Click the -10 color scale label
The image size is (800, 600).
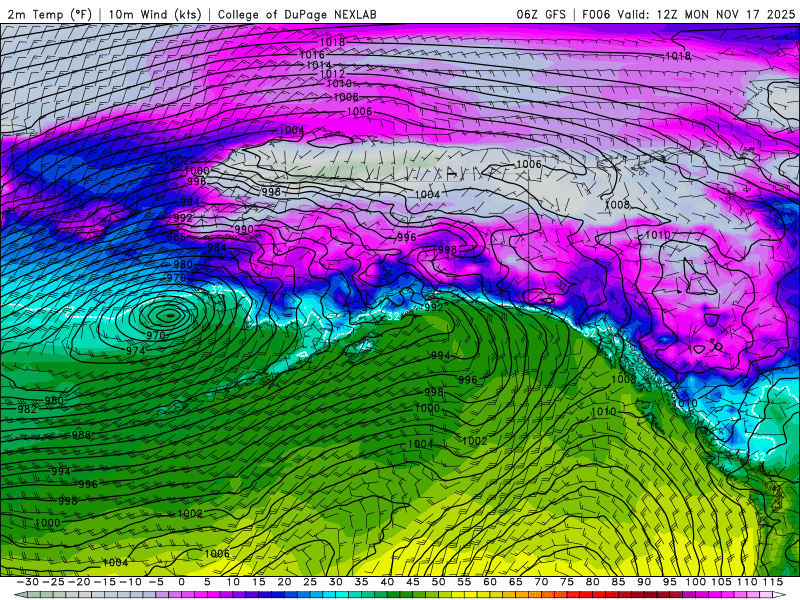click(x=130, y=582)
